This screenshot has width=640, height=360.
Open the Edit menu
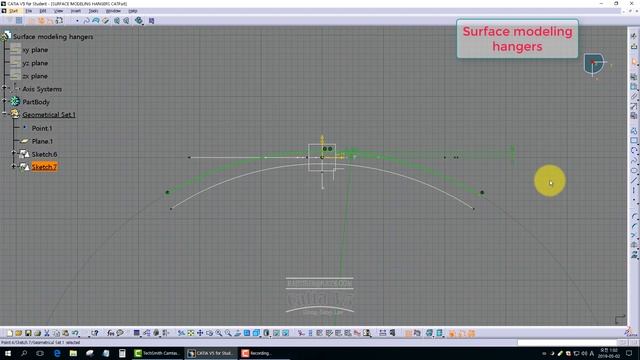pyautogui.click(x=42, y=11)
